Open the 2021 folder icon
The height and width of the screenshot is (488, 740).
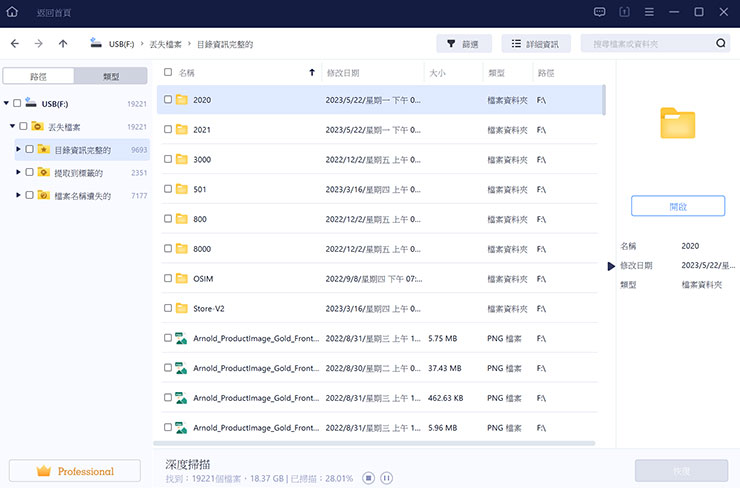click(182, 130)
